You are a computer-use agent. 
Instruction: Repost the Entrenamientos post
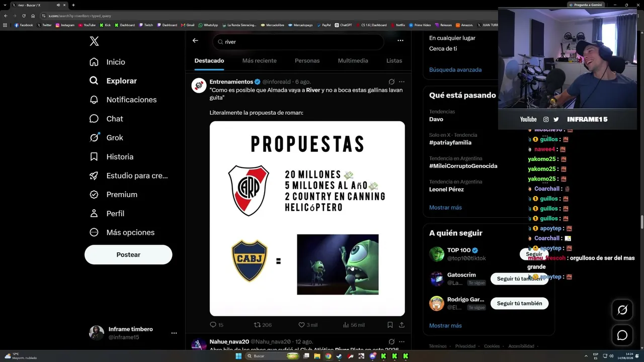263,325
